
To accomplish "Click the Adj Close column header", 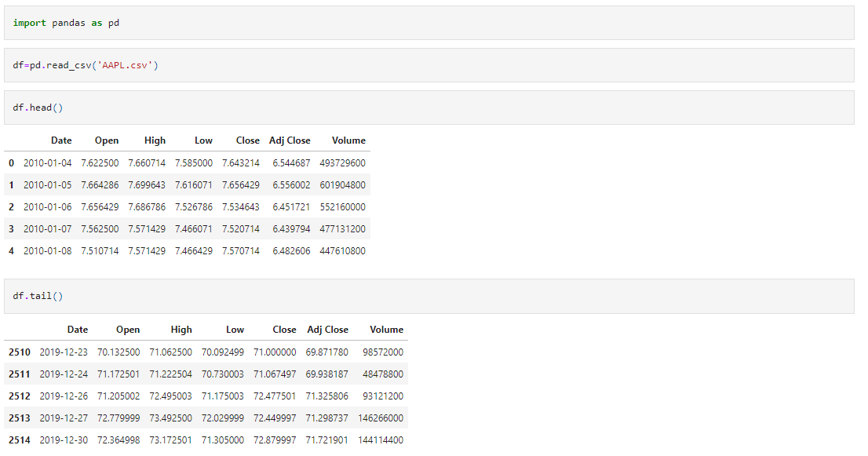I will (x=290, y=140).
